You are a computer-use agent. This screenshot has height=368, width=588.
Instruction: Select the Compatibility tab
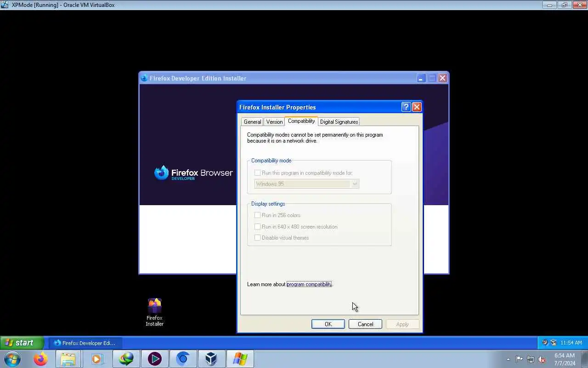[301, 121]
